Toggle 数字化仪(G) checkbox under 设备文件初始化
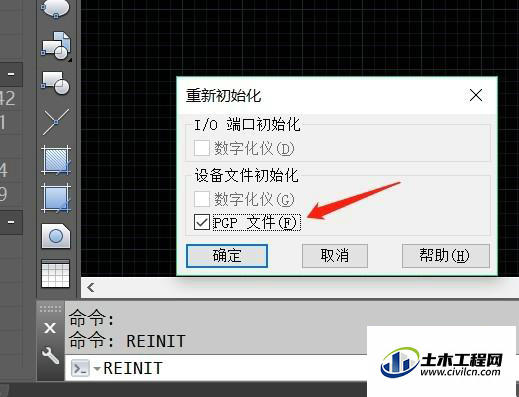The width and height of the screenshot is (519, 397). (202, 199)
